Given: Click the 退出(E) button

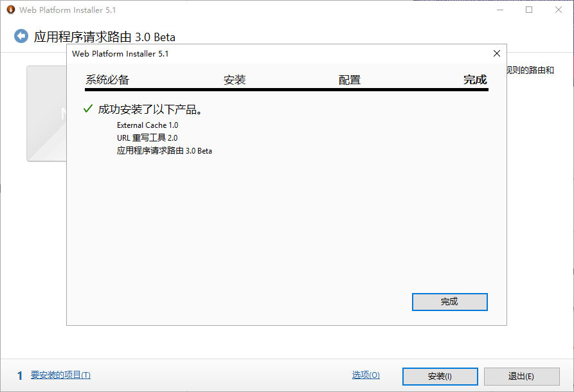Looking at the screenshot, I should [x=522, y=377].
